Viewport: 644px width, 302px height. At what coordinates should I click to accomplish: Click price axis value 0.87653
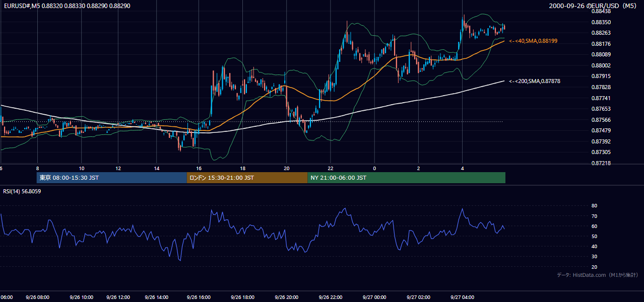600,109
